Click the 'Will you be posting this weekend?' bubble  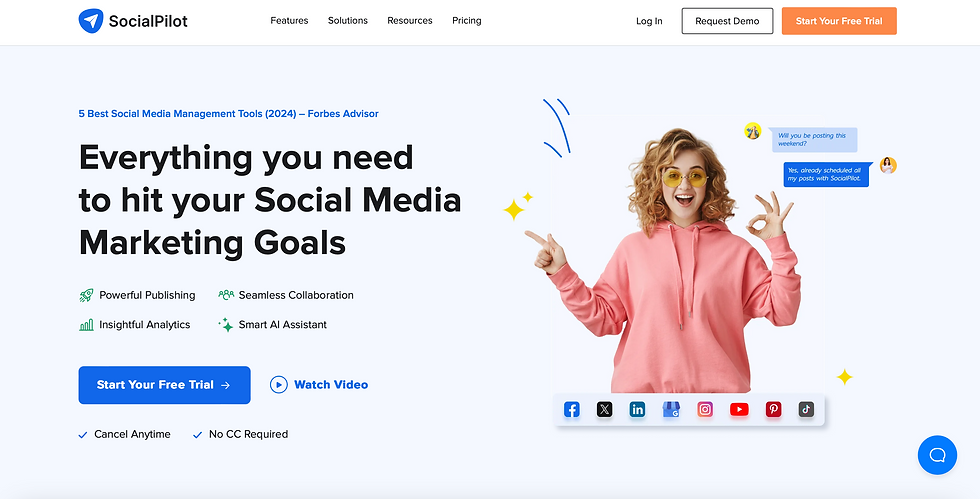[814, 139]
